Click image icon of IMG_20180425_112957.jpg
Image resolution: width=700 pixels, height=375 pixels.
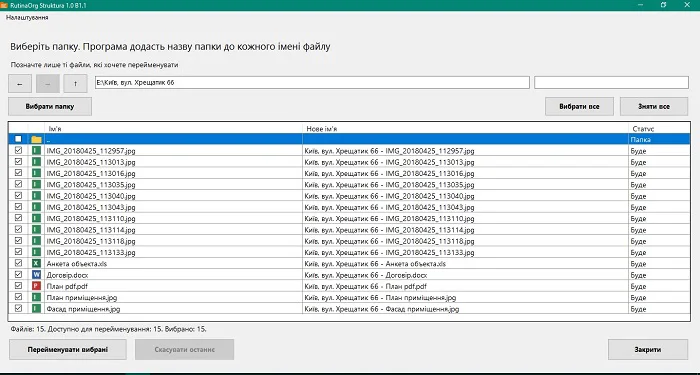37,150
